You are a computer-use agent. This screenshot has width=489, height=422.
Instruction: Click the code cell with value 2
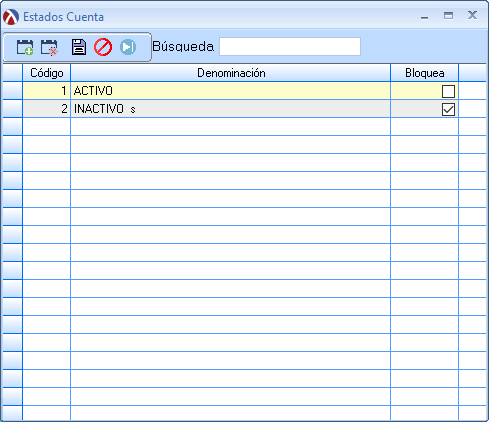point(47,109)
